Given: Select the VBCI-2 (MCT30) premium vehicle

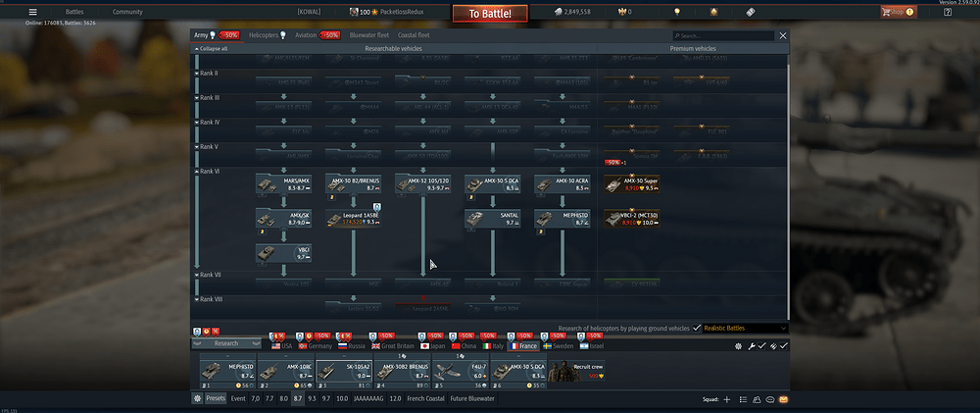Looking at the screenshot, I should (x=632, y=219).
